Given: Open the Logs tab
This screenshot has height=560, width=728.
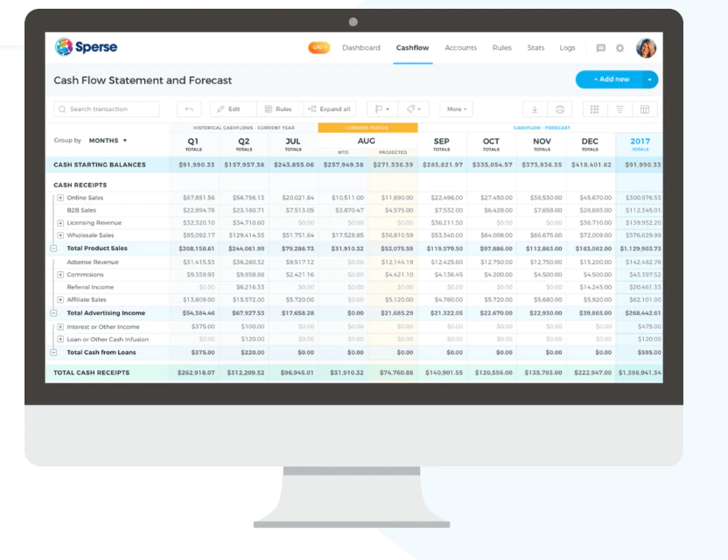Looking at the screenshot, I should click(x=567, y=47).
